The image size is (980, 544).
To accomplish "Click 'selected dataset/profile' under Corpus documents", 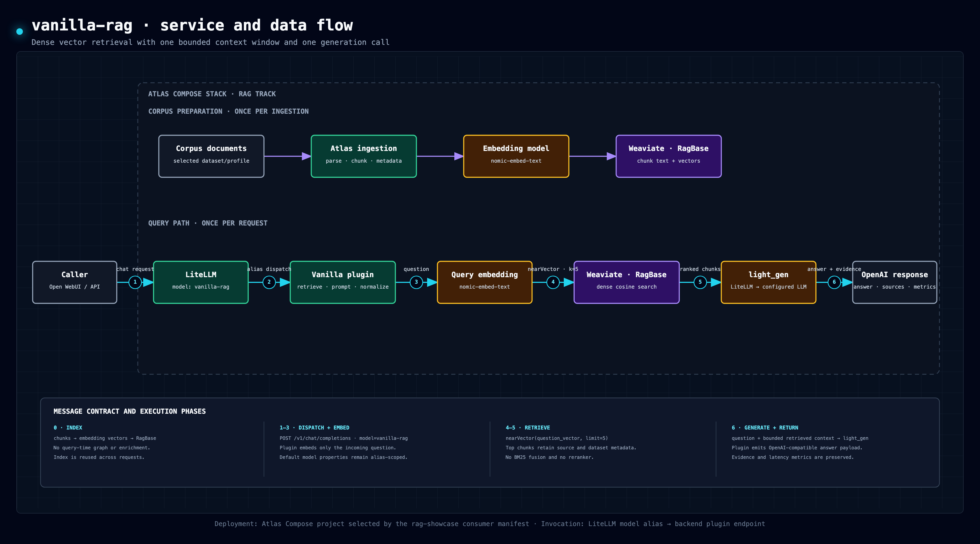I will [x=211, y=161].
